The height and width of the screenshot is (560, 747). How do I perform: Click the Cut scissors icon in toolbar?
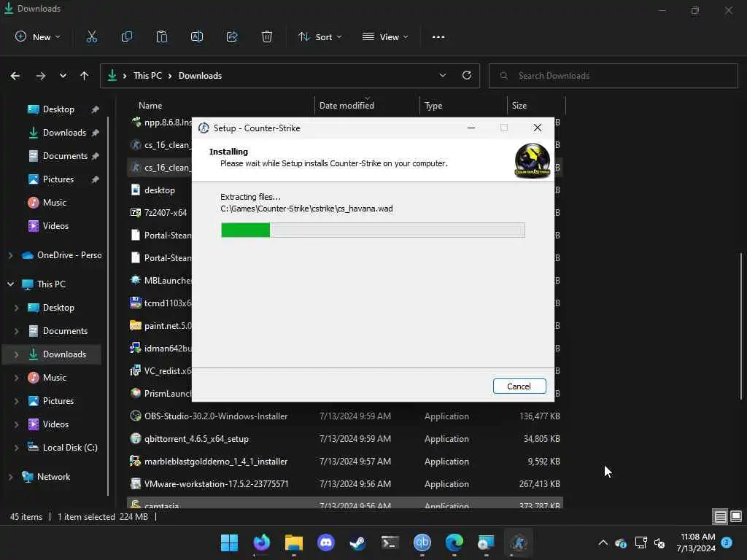point(91,36)
